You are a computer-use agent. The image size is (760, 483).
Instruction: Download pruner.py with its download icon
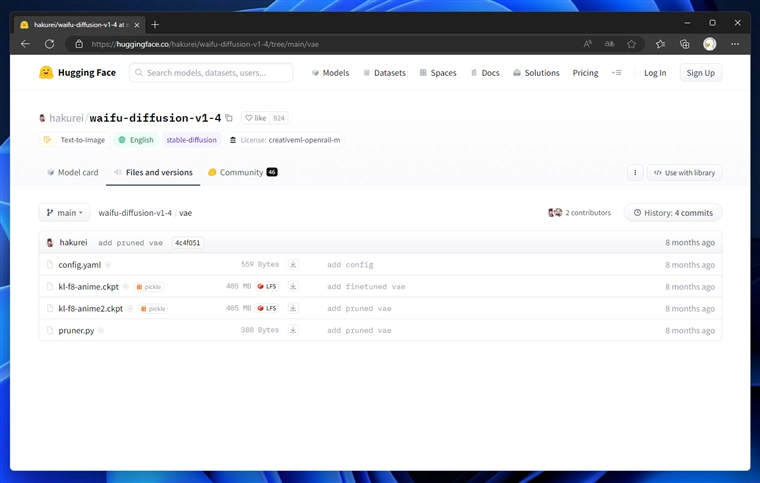click(293, 330)
